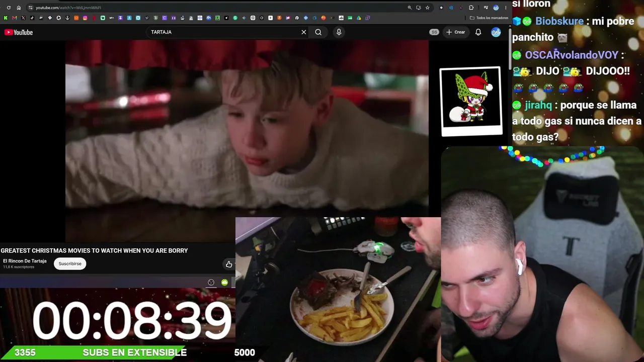Image resolution: width=644 pixels, height=362 pixels.
Task: Open the Crear menu button
Action: coord(456,32)
